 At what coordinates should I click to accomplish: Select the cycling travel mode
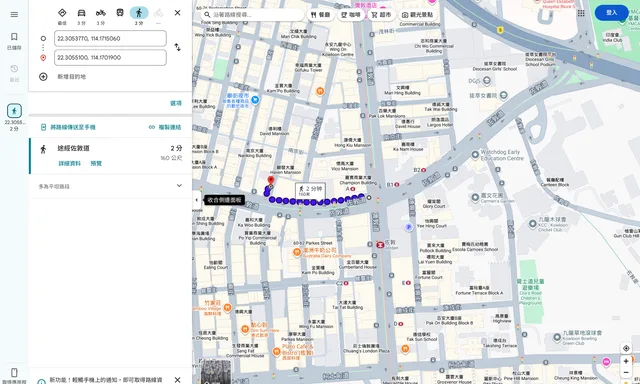[158, 13]
